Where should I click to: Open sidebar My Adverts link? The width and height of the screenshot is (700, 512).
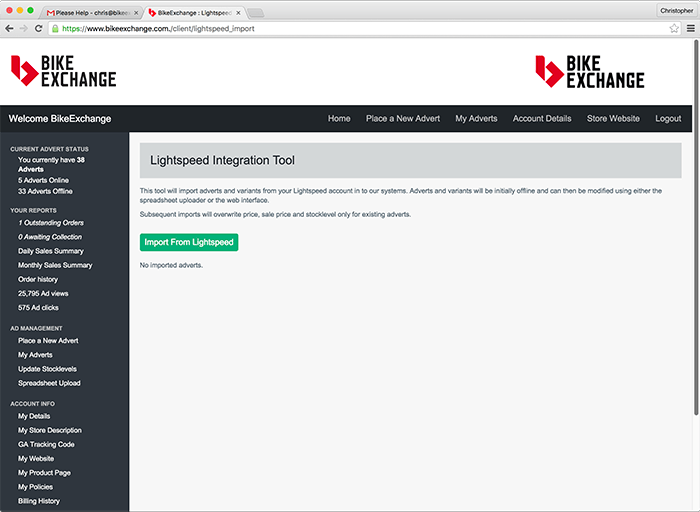[35, 355]
